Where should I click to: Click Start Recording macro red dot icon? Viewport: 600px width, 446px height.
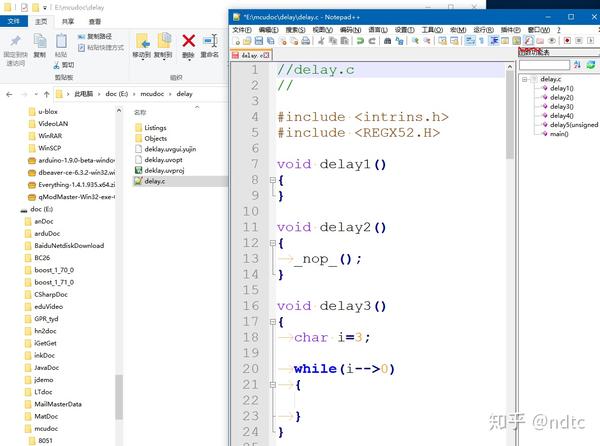point(567,41)
